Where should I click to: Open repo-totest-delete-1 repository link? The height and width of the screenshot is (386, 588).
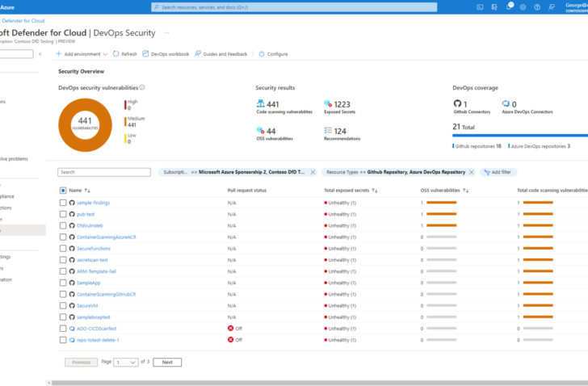(x=98, y=340)
